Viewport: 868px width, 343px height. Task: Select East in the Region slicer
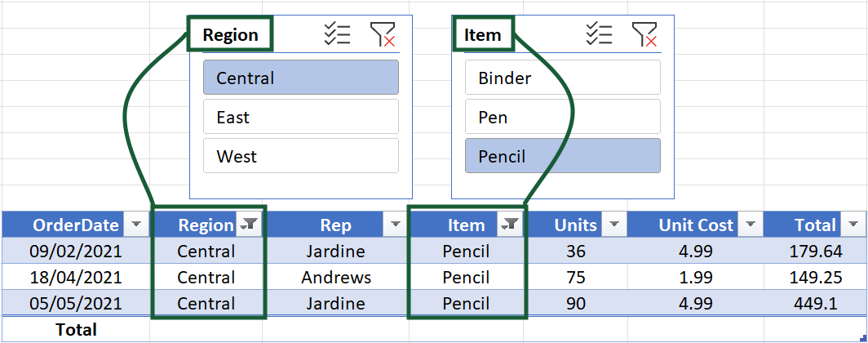point(300,118)
